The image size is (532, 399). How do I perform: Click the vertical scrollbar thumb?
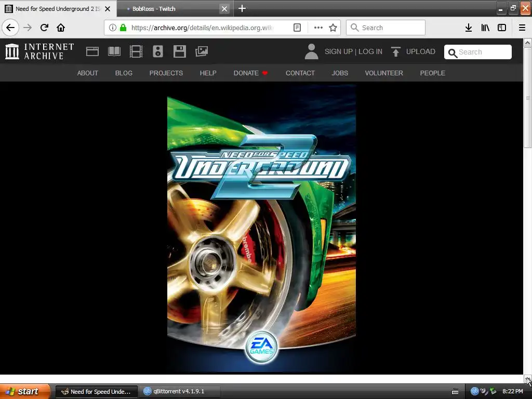point(528,98)
